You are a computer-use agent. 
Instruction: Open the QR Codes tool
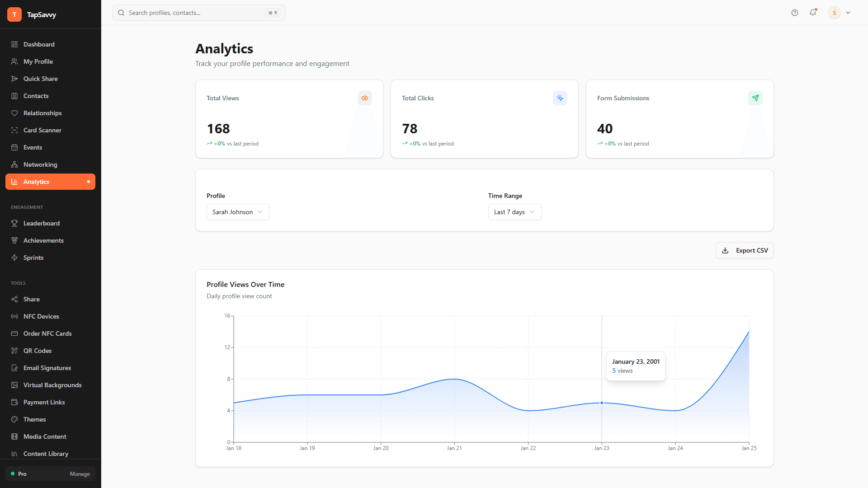(38, 351)
